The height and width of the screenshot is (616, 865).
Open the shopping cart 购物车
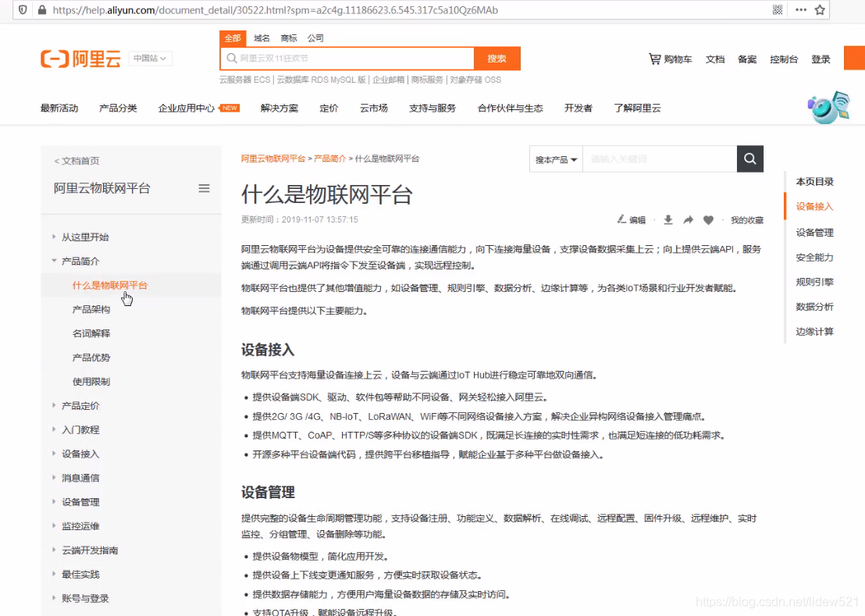pos(671,59)
